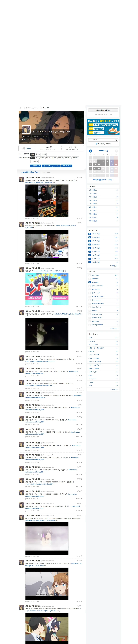Open the Stats chart icon

(23, 148)
